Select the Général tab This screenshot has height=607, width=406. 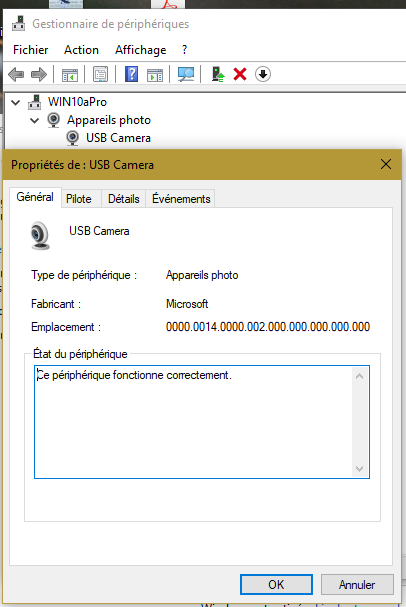[35, 197]
